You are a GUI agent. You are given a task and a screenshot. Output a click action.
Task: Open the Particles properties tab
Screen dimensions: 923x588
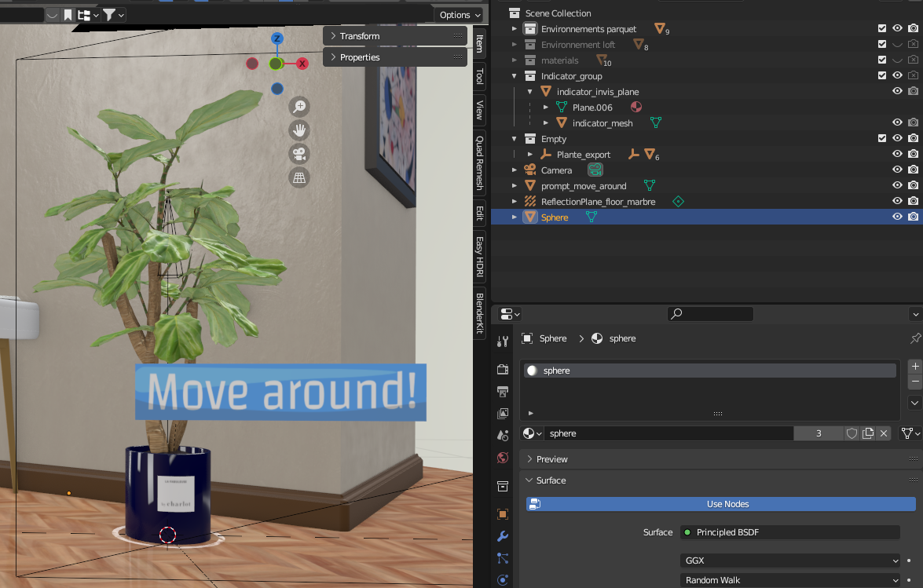[503, 558]
